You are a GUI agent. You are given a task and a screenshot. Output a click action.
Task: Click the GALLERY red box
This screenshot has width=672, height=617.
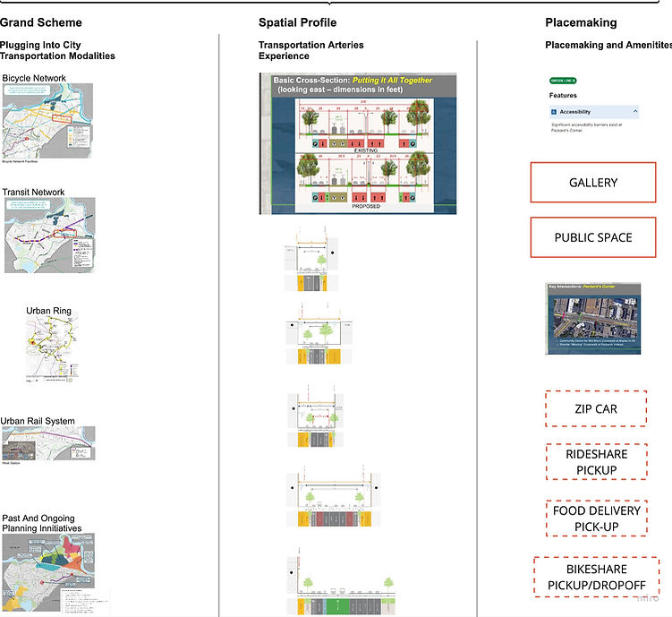pos(593,182)
